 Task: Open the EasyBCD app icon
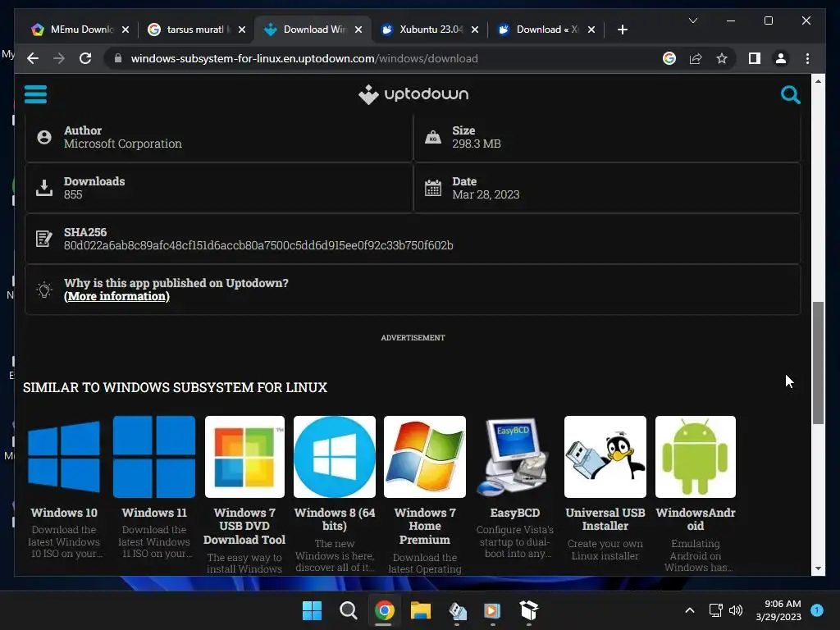tap(515, 456)
